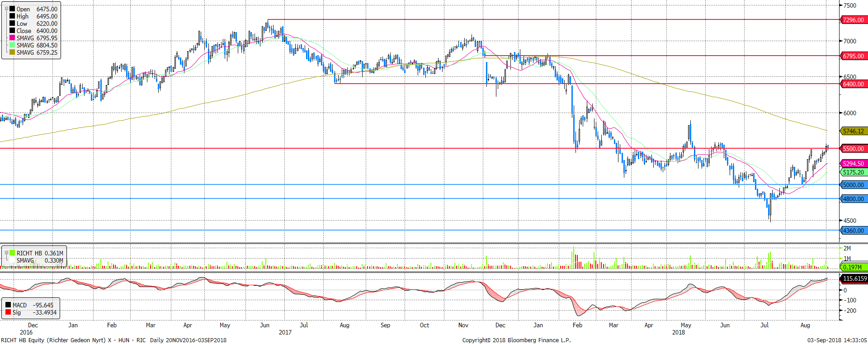Click the black Low color swatch
Screen dimensions: 868x344
pos(12,23)
